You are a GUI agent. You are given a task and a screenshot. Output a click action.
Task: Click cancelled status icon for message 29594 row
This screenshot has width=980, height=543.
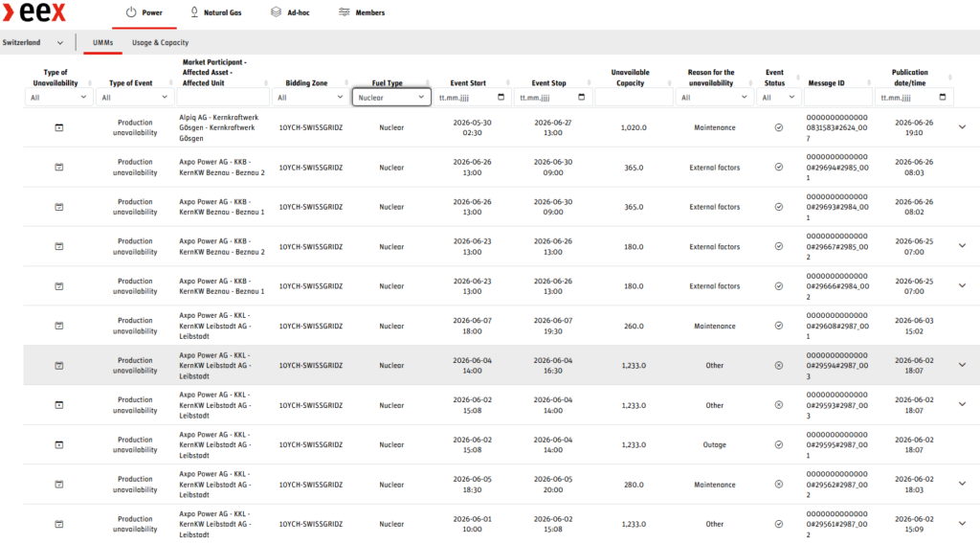[779, 365]
